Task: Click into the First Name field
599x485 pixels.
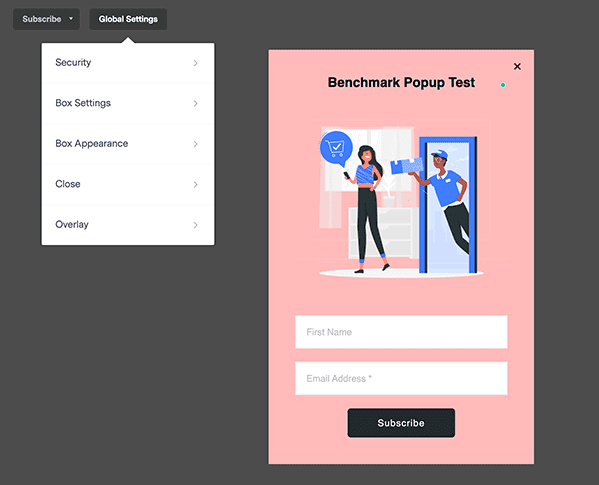Action: (x=401, y=332)
